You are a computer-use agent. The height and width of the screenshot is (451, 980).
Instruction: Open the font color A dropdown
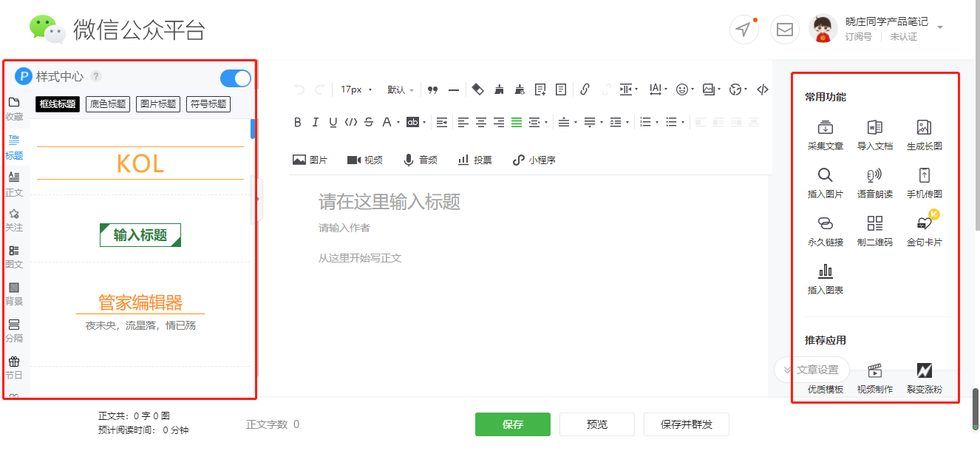coord(389,122)
